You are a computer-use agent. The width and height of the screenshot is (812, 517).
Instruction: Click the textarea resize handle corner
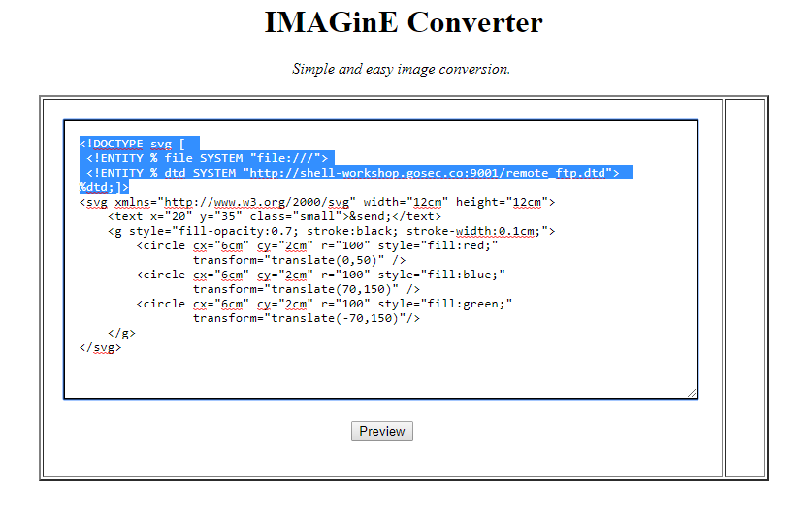[692, 393]
